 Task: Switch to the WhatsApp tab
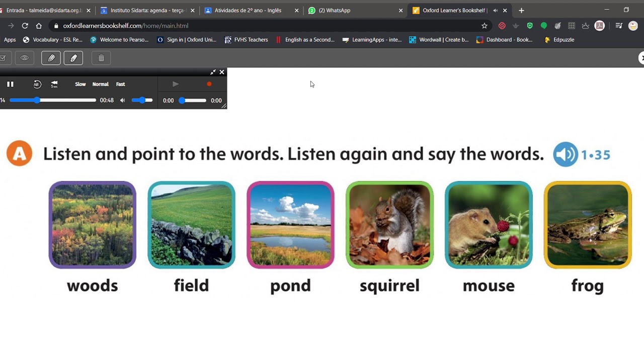click(355, 10)
